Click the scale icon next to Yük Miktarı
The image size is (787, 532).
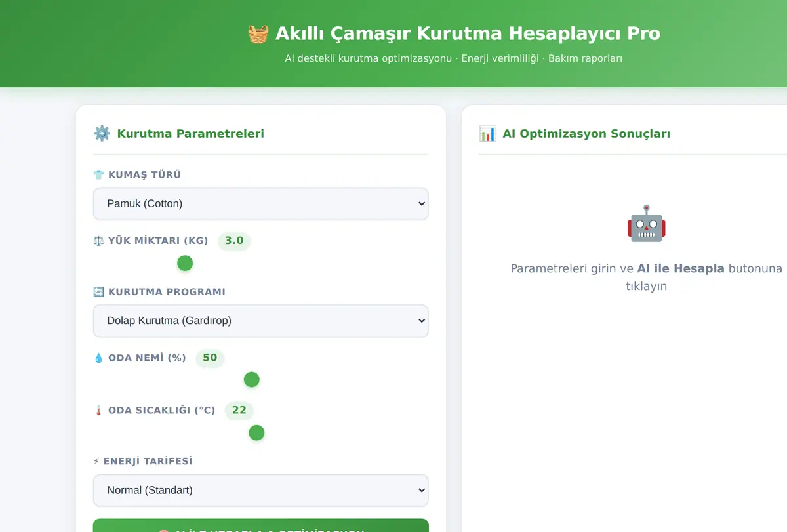coord(98,241)
